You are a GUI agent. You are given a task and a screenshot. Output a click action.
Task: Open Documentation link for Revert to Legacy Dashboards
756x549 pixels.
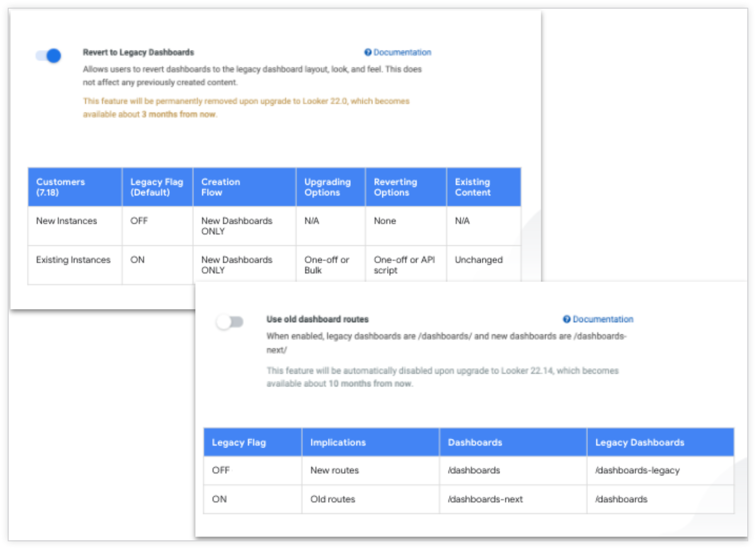(x=402, y=52)
